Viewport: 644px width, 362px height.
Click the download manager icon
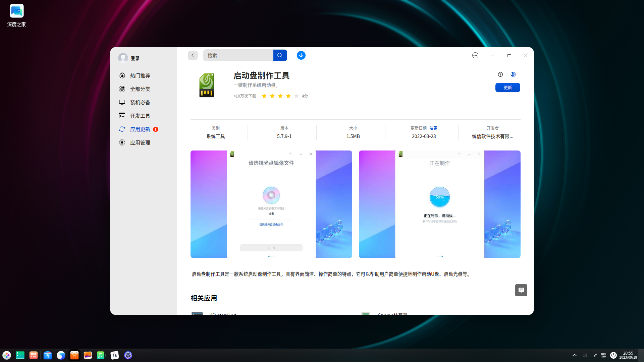coord(301,55)
